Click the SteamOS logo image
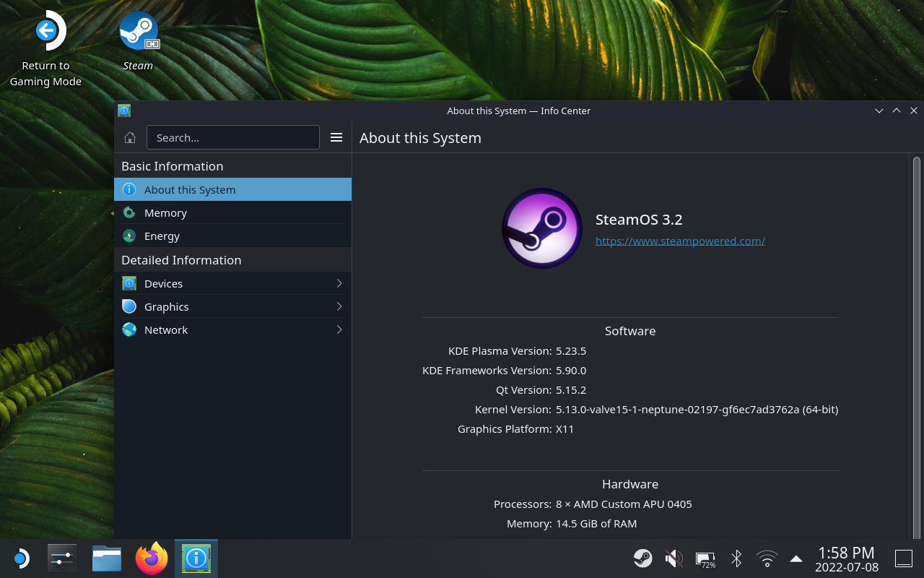This screenshot has height=578, width=924. click(x=542, y=228)
